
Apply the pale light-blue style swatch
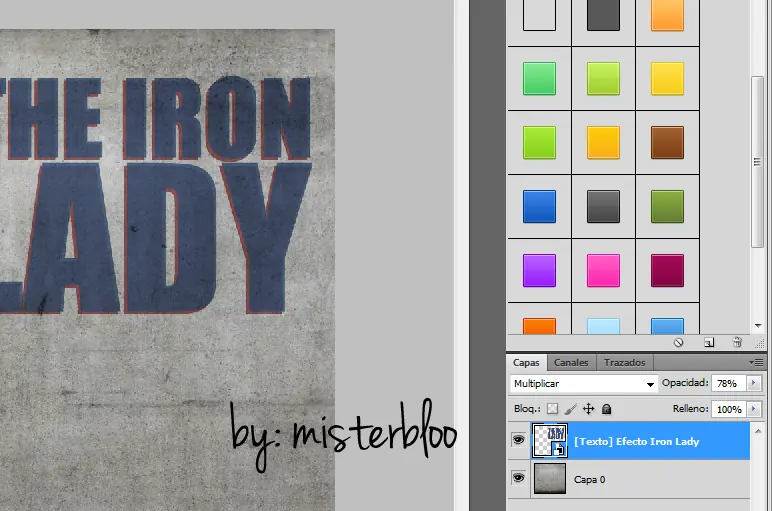coord(603,326)
